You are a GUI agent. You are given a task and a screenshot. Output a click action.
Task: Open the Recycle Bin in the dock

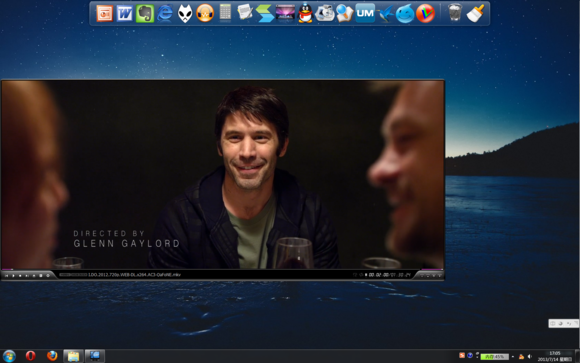[455, 13]
